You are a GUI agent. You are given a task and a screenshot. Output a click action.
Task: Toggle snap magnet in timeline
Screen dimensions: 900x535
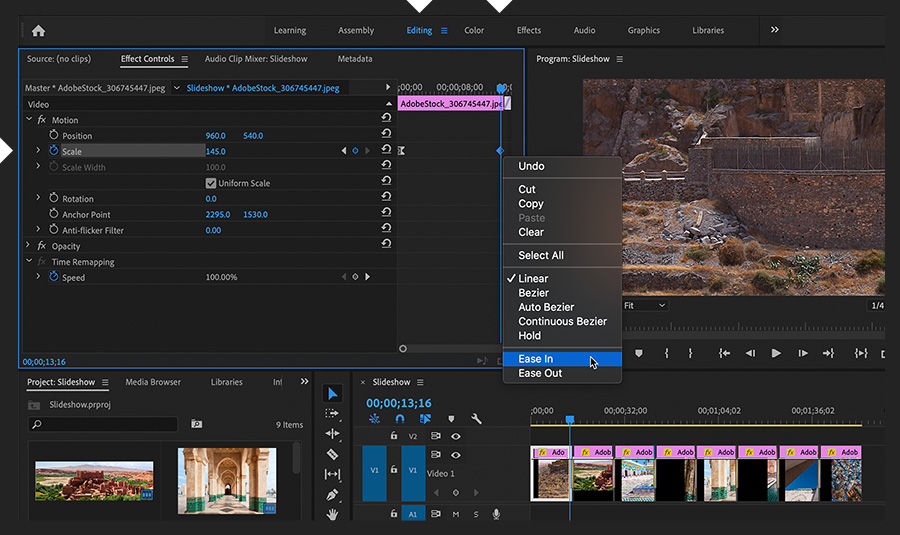[400, 419]
